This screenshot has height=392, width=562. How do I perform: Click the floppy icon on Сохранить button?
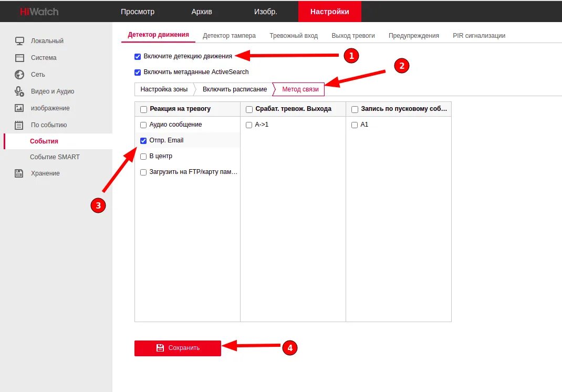[x=160, y=347]
